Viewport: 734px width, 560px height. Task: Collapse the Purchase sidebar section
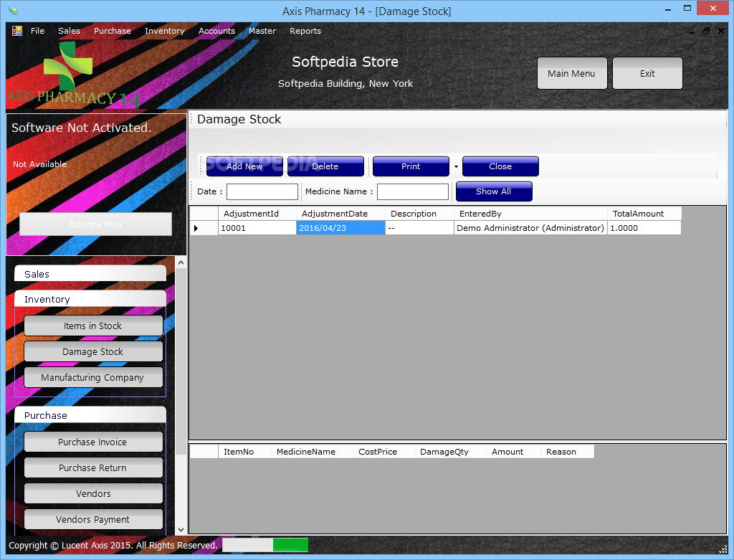(90, 415)
